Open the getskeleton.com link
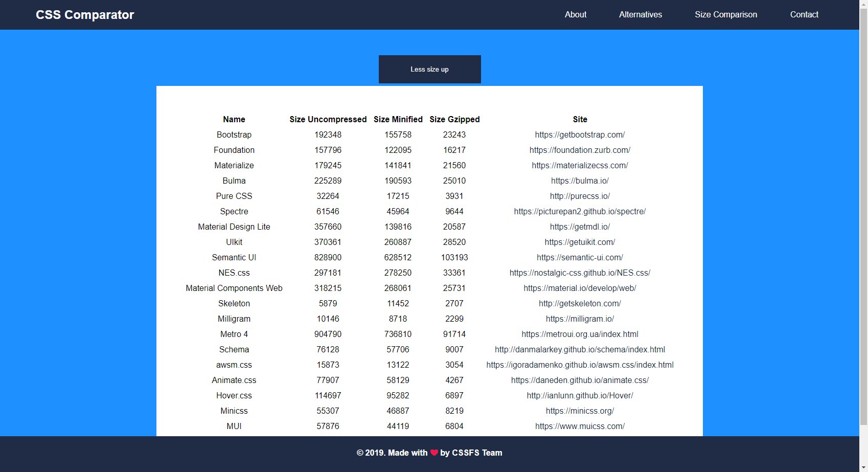The image size is (868, 472). pos(580,303)
